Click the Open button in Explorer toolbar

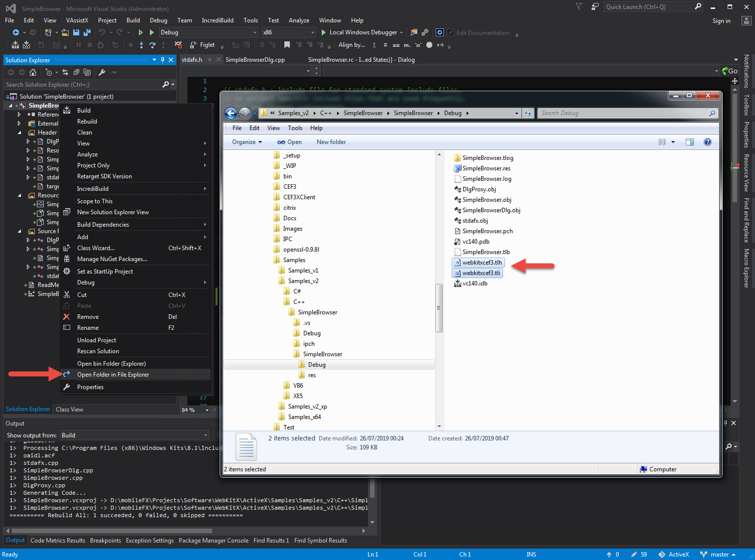point(289,142)
